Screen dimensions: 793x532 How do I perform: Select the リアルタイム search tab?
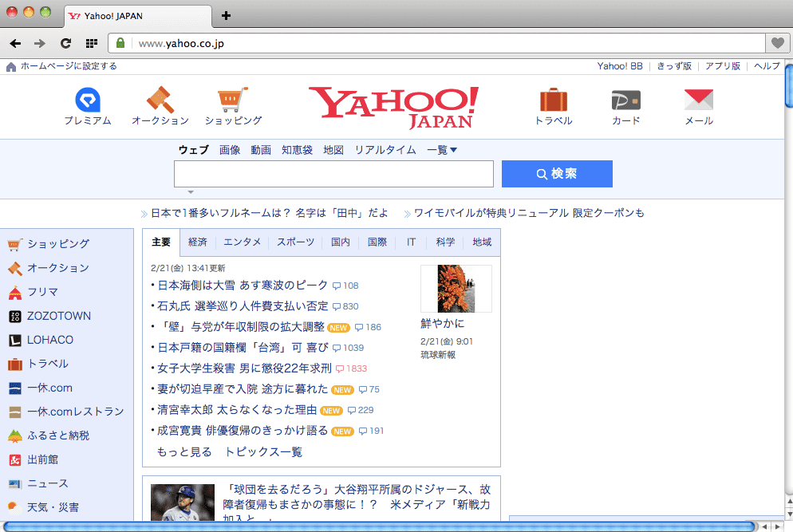[385, 150]
